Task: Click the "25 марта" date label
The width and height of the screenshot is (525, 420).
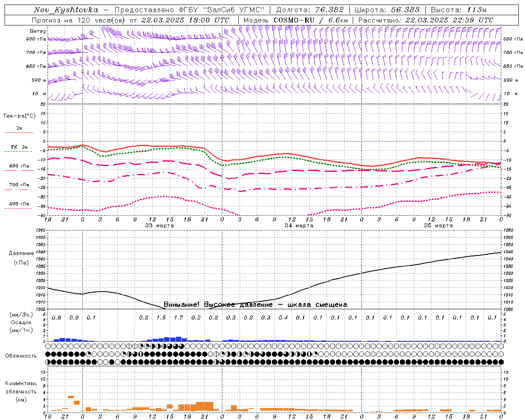Action: click(439, 226)
